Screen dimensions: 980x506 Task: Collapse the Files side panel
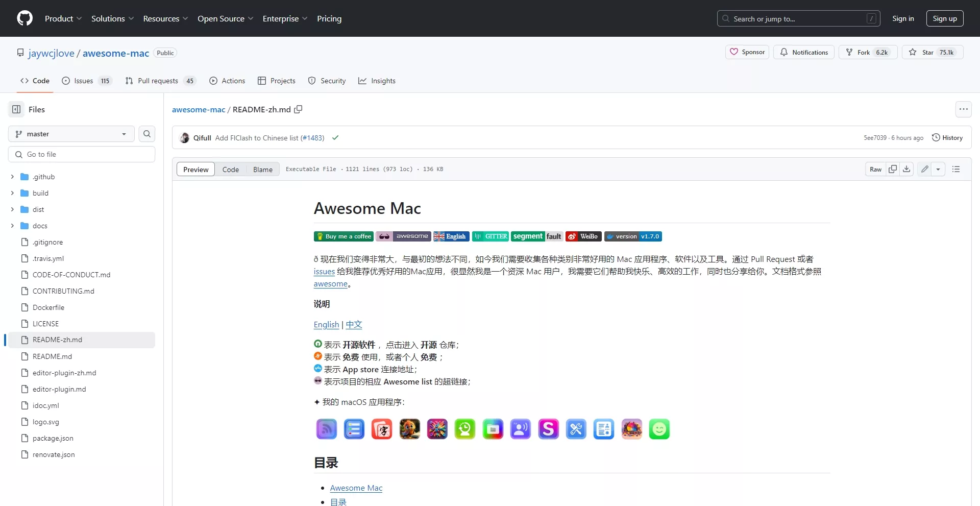pos(16,109)
